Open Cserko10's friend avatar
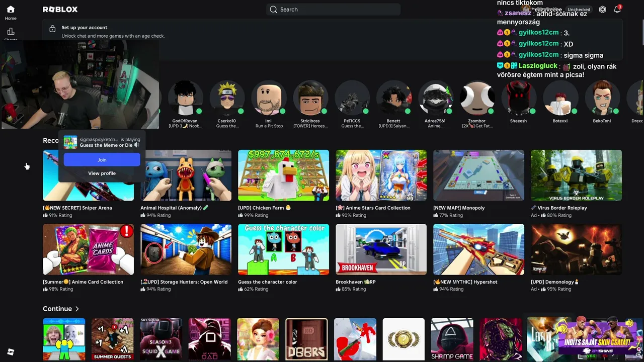The width and height of the screenshot is (644, 362). point(227,98)
